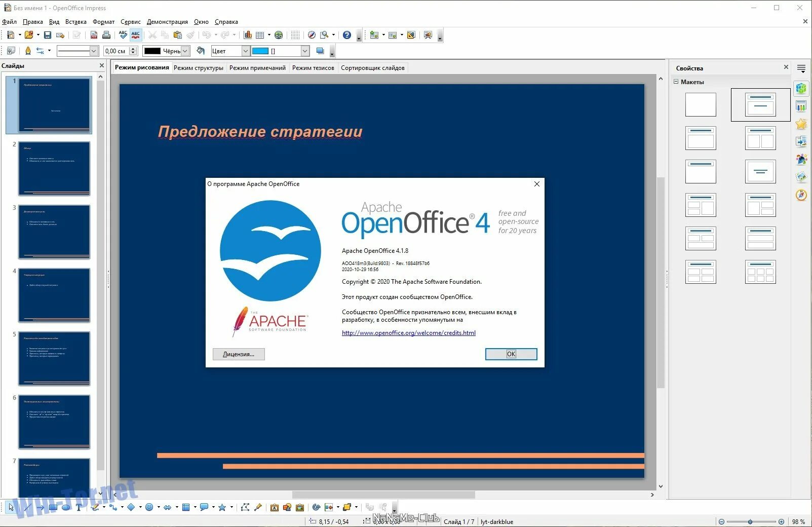Image resolution: width=812 pixels, height=527 pixels.
Task: Increase line width with the stepper arrow
Action: pos(133,49)
